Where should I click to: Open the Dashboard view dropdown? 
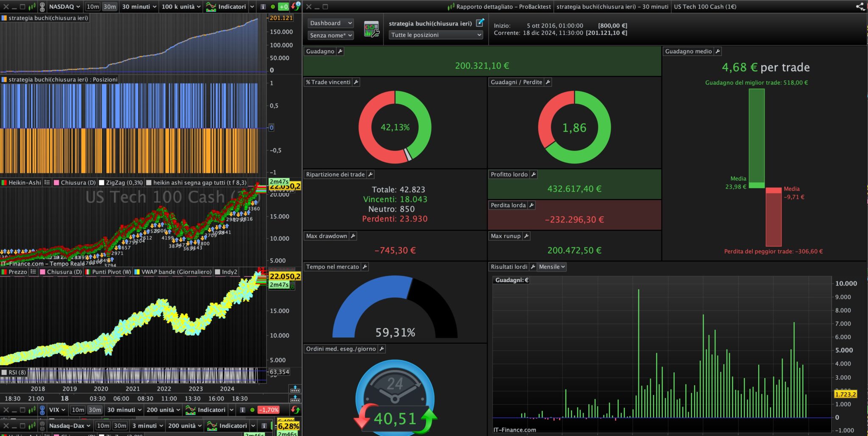pos(331,23)
